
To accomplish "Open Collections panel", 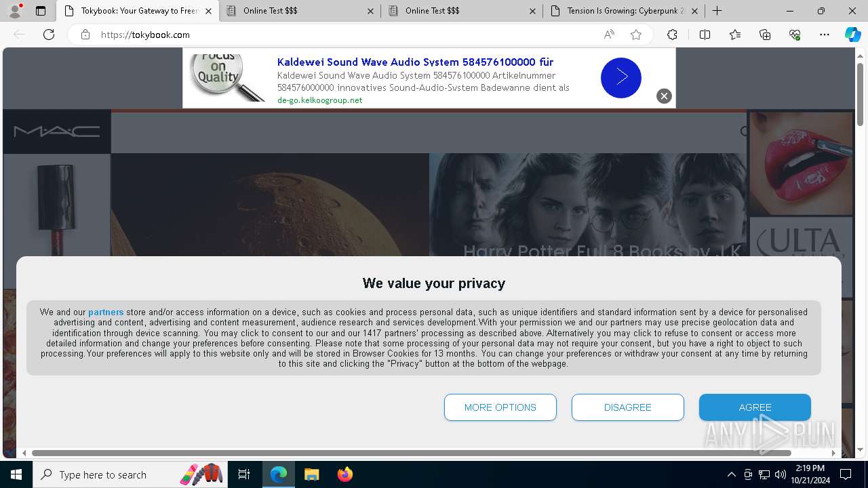I will [765, 35].
